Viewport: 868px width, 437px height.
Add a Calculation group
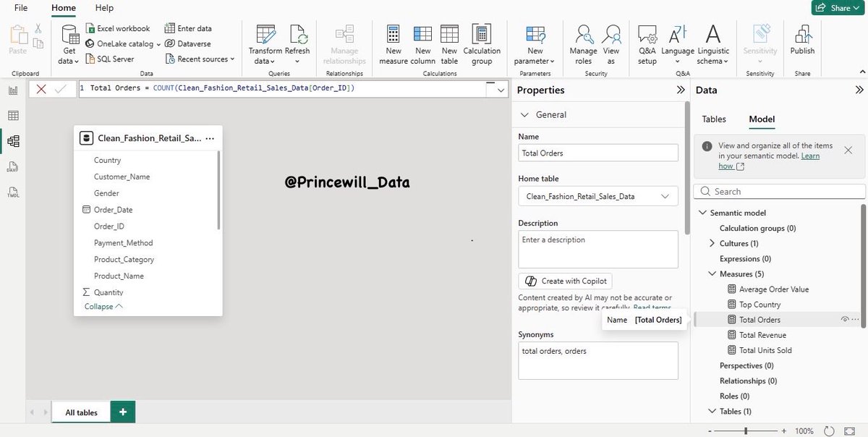coord(482,45)
